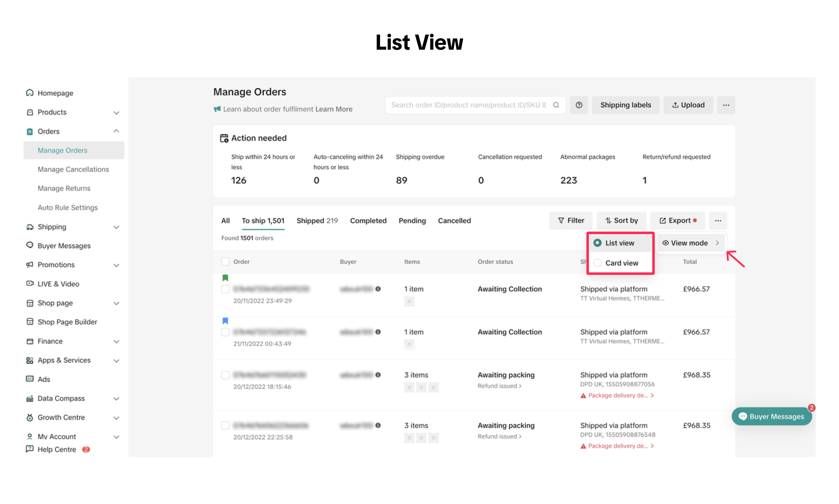Select the List view radio option
The image size is (839, 504).
point(597,243)
